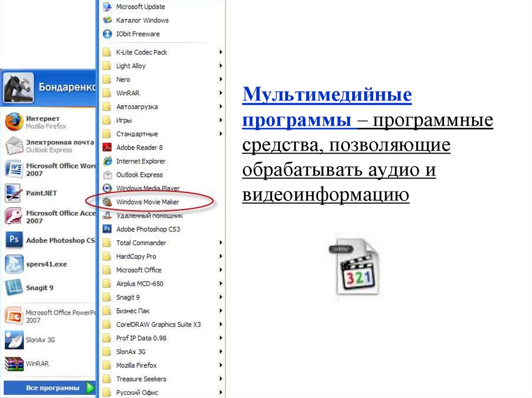Launch Adobe Photoshop CS3 icon in programs list
Viewport: 532px width, 398px height.
pos(107,229)
